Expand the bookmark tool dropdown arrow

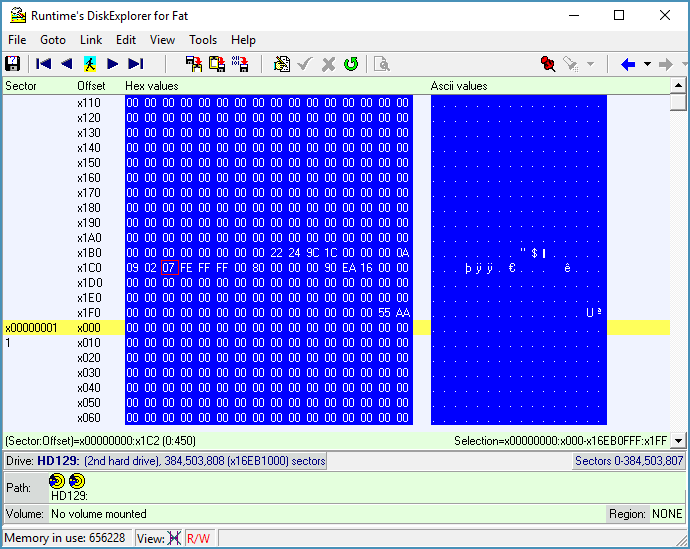[x=590, y=64]
